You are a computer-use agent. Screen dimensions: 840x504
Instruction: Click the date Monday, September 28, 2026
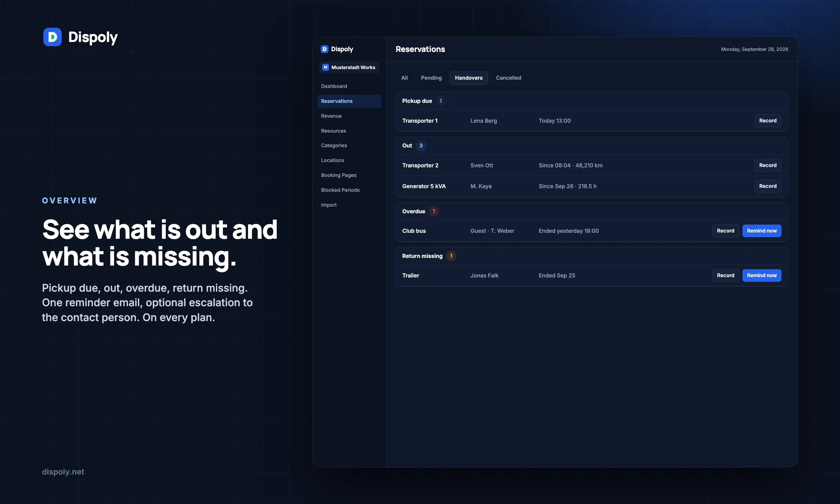pyautogui.click(x=754, y=50)
